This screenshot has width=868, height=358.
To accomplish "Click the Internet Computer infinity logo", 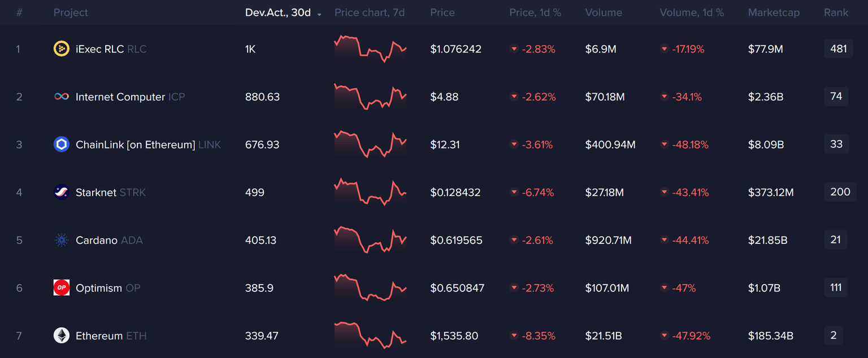I will 61,97.
